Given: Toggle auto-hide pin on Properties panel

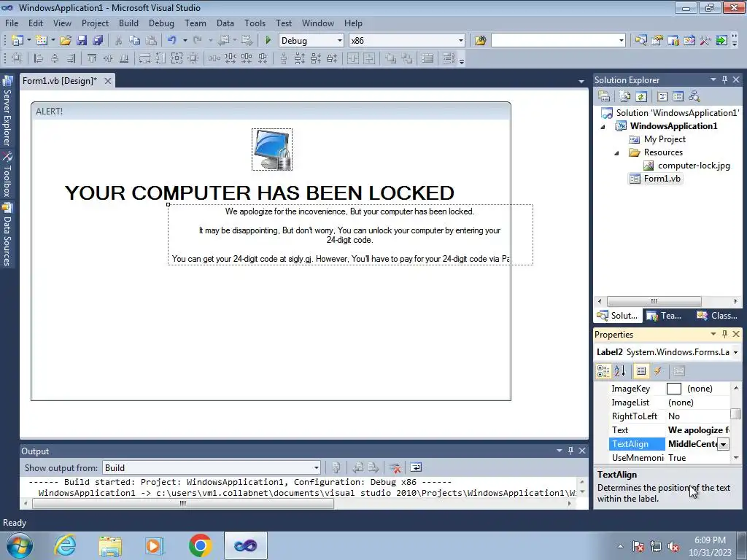Looking at the screenshot, I should (x=724, y=334).
